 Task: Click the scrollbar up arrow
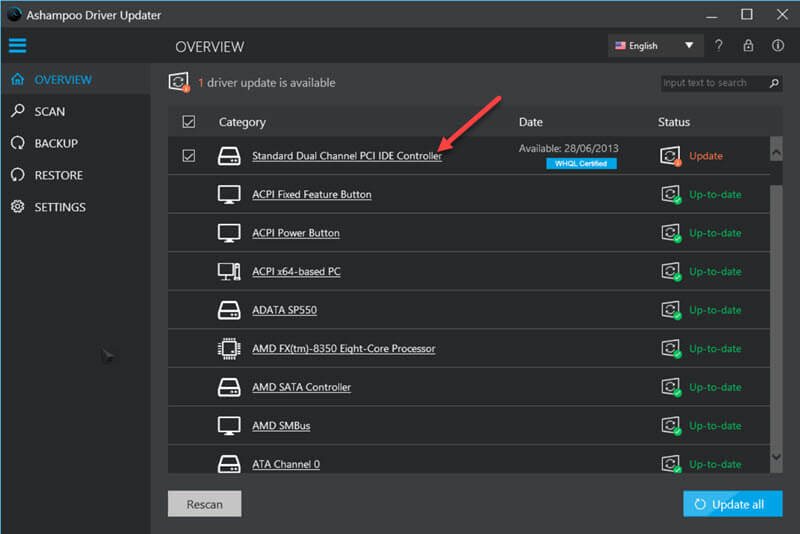[776, 151]
